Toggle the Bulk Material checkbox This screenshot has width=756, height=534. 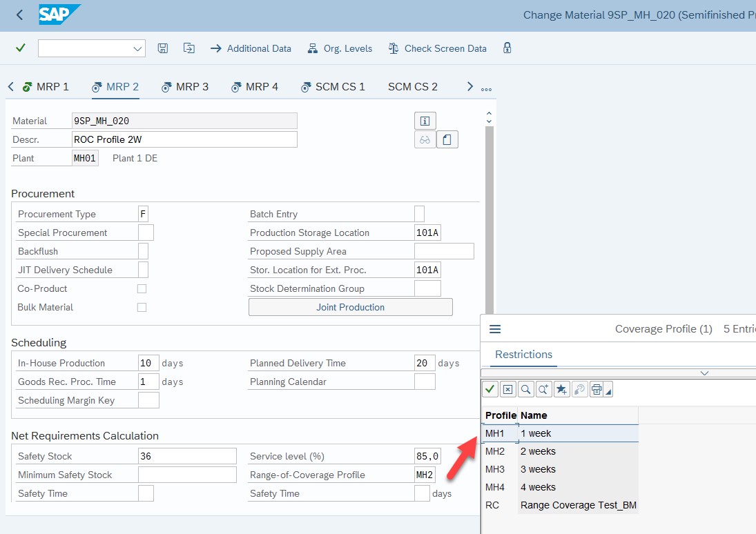(142, 307)
